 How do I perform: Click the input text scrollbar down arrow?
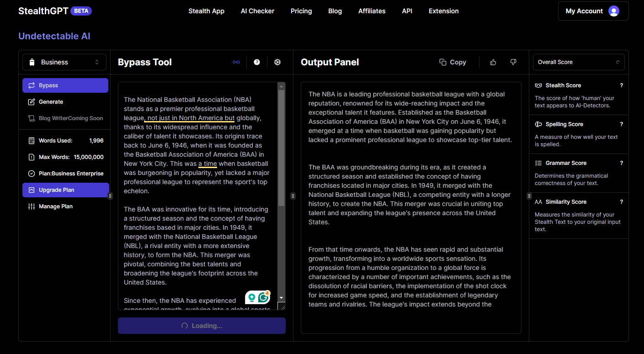(x=282, y=298)
